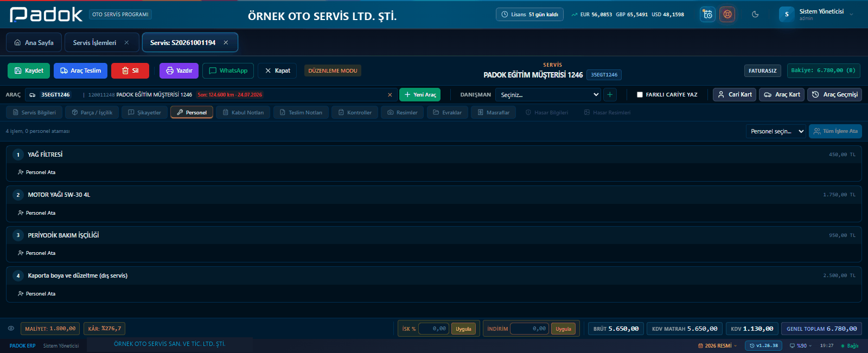868x353 pixels.
Task: Click the FATURASIZ badge
Action: point(763,70)
